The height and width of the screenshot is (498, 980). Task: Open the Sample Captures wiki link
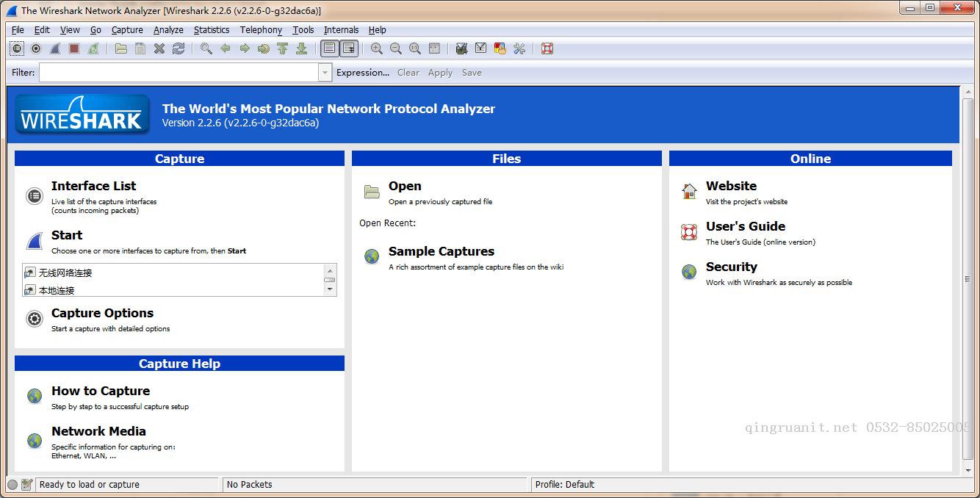442,251
